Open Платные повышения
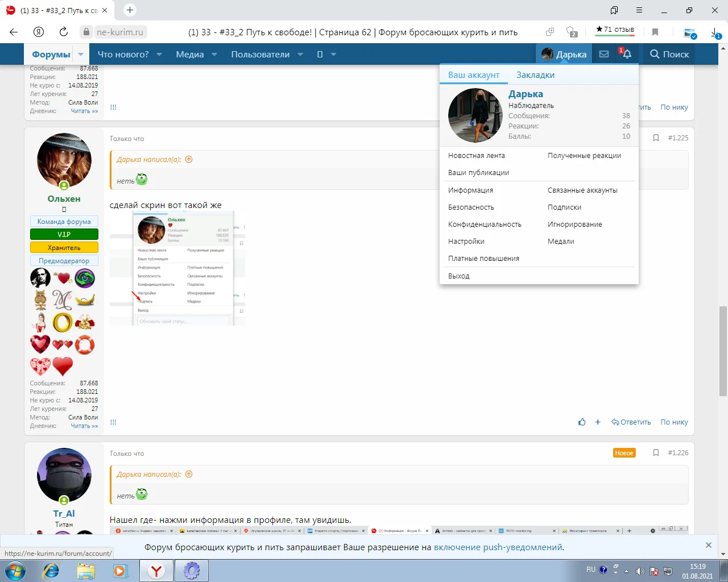The height and width of the screenshot is (582, 728). coord(483,259)
